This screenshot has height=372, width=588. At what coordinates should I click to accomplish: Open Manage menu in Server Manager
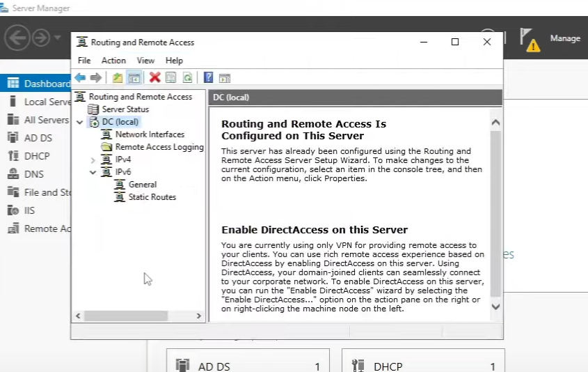click(565, 38)
